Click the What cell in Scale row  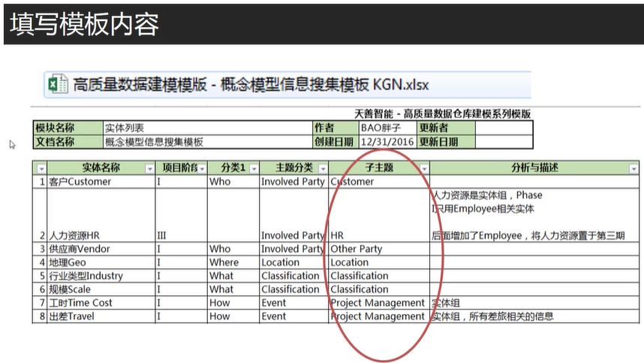pyautogui.click(x=233, y=289)
